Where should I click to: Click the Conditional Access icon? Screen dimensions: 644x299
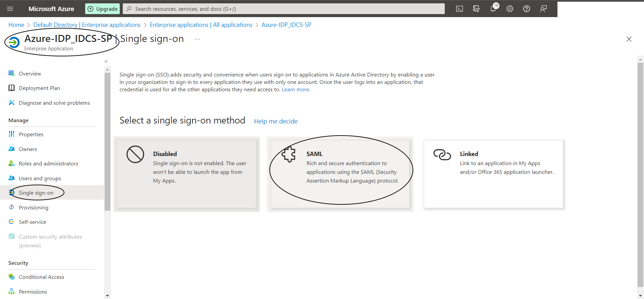click(x=11, y=277)
